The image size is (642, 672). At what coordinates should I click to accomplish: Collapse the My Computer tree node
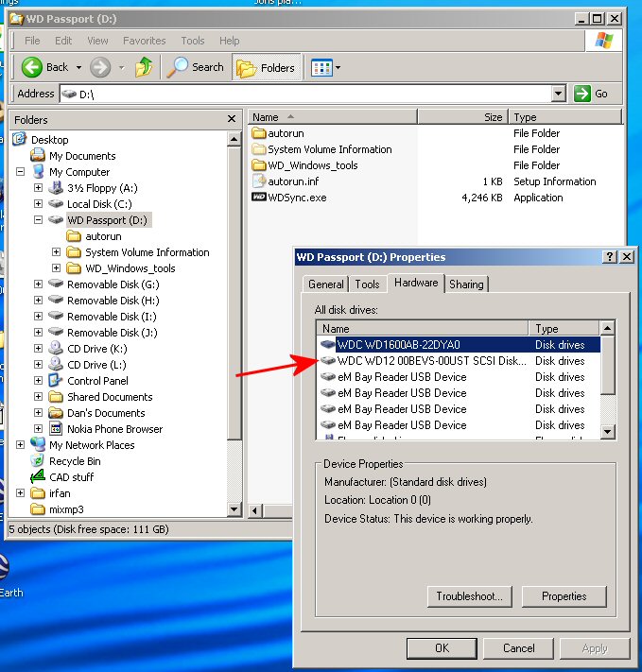(x=20, y=171)
